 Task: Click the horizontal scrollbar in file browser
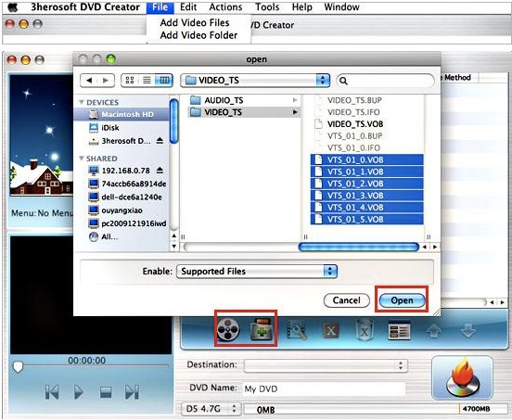click(359, 247)
